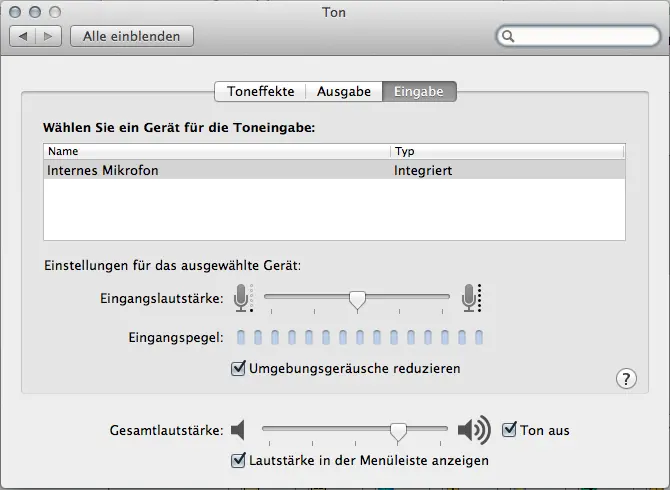Screen dimensions: 670x490
Task: Go back with the left arrow button
Action: click(24, 36)
